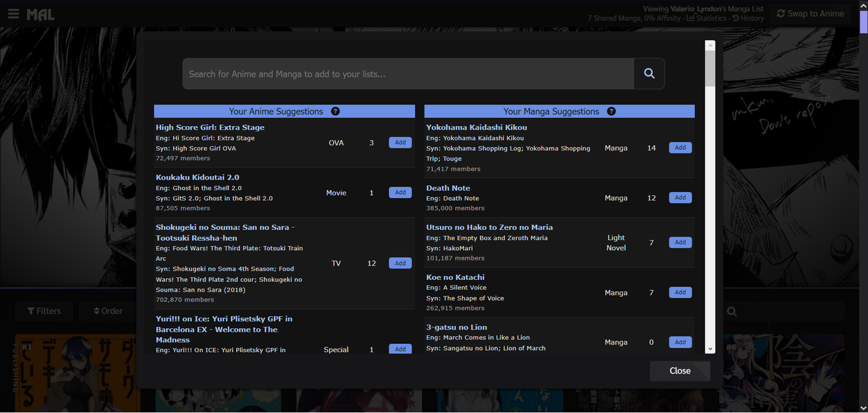This screenshot has height=413, width=868.
Task: Add High Score Girl: Extra Stage
Action: (400, 142)
